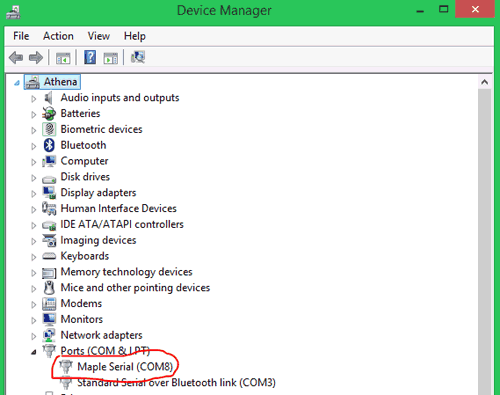The width and height of the screenshot is (500, 395).
Task: Expand the Disk drives category
Action: pyautogui.click(x=34, y=178)
